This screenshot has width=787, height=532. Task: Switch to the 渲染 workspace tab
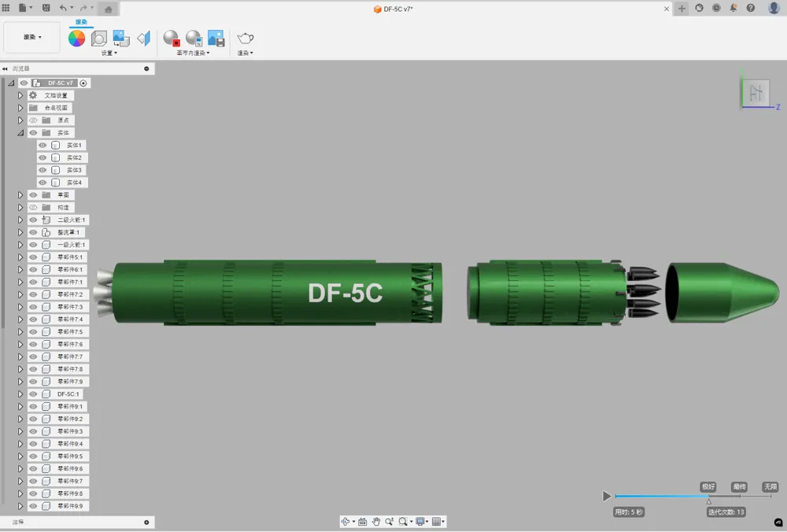point(81,23)
